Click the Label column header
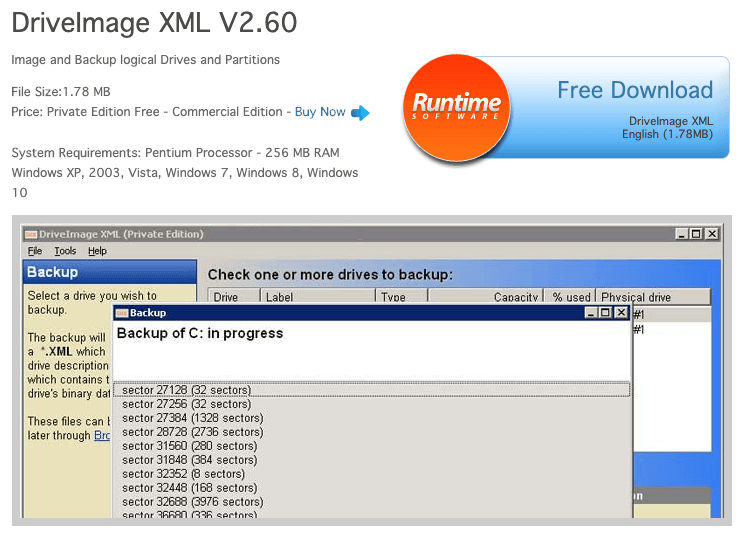Screen dimensions: 746x538 tap(317, 296)
